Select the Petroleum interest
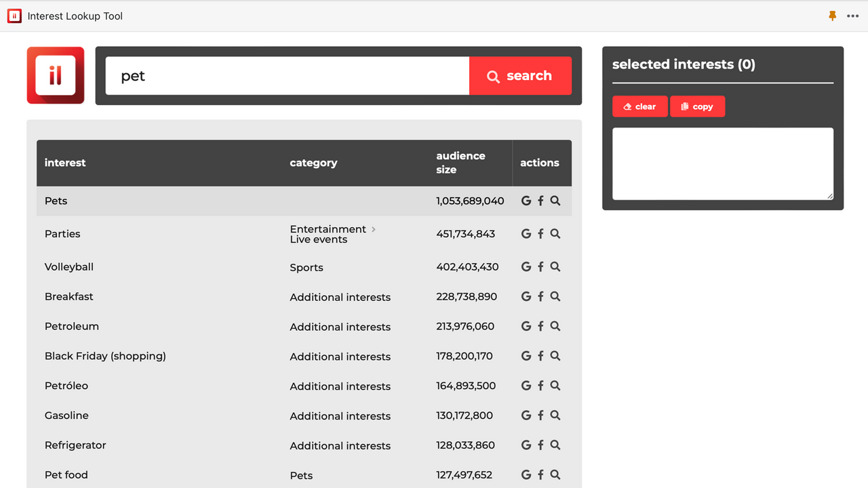The width and height of the screenshot is (868, 488). click(72, 327)
